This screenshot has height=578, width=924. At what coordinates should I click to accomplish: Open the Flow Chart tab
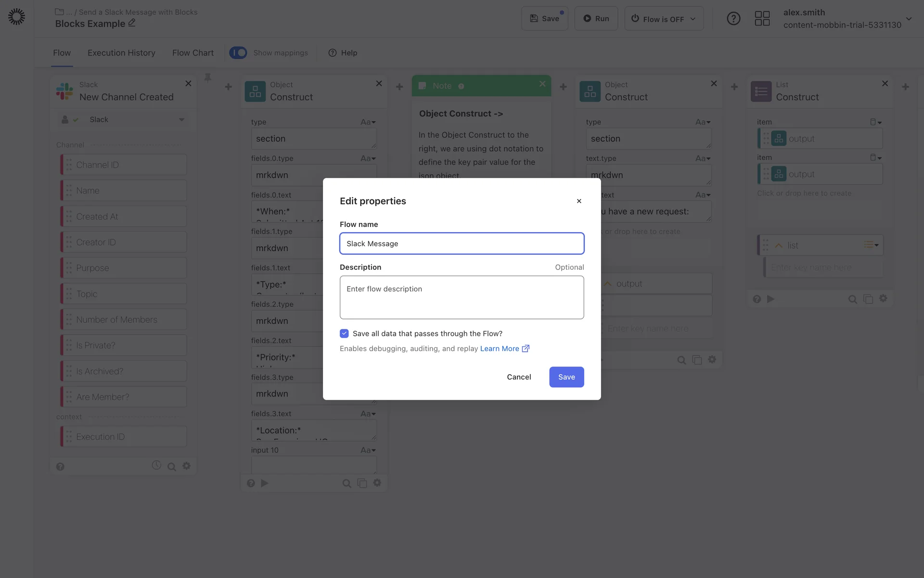click(x=192, y=53)
